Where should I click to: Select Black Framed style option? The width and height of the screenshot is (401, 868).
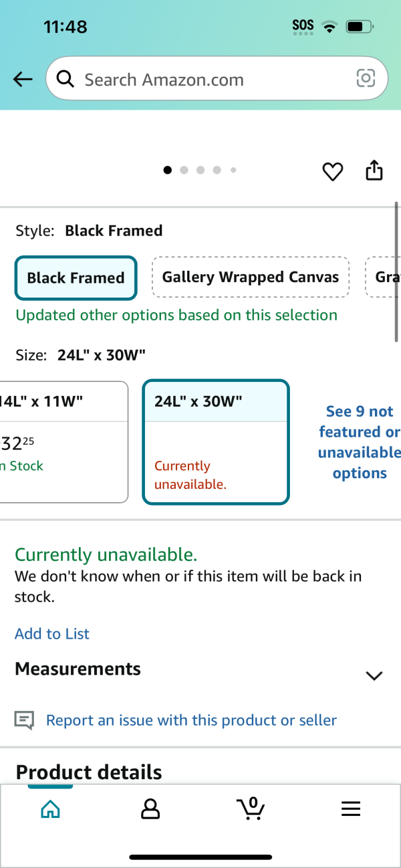pyautogui.click(x=76, y=278)
